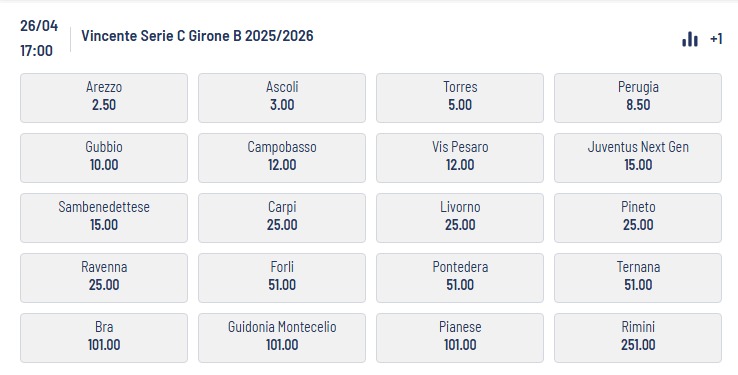This screenshot has width=738, height=375.
Task: Add Pineto 25.00 selection
Action: [638, 218]
